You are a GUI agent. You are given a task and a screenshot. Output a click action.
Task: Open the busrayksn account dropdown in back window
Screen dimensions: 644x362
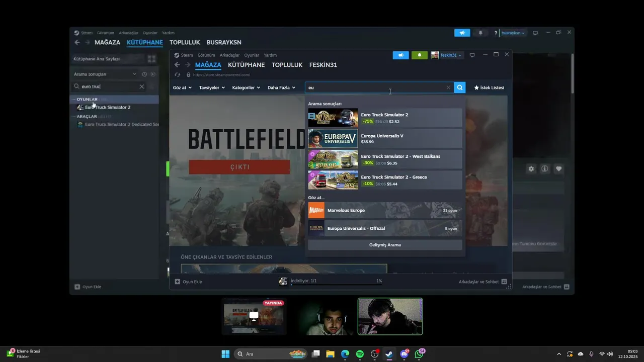click(513, 33)
